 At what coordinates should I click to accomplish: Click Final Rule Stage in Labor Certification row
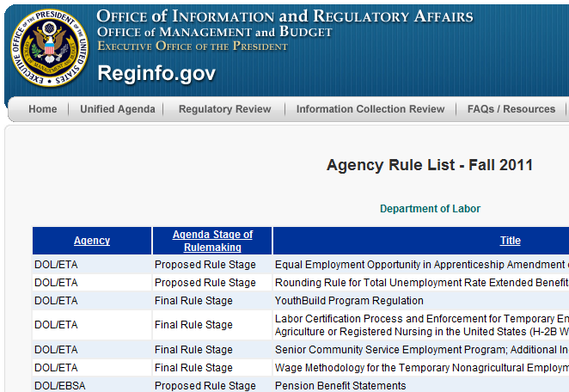point(193,325)
